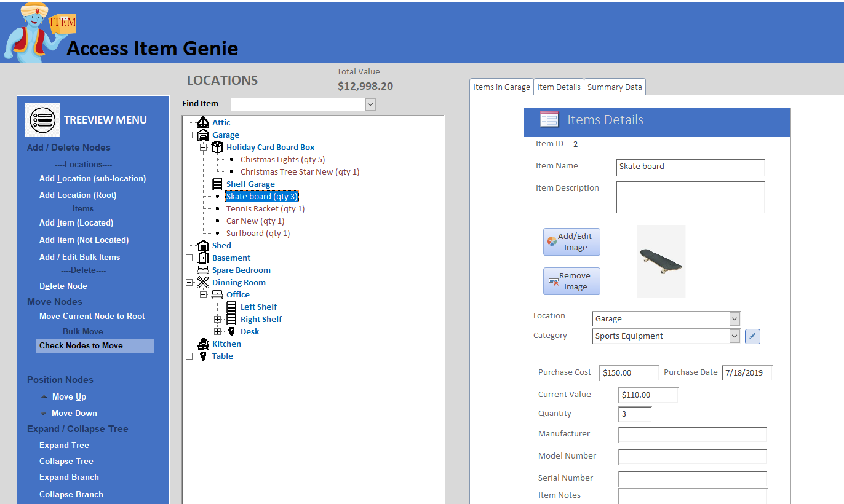Expand the Basement tree node
This screenshot has width=844, height=504.
[189, 258]
